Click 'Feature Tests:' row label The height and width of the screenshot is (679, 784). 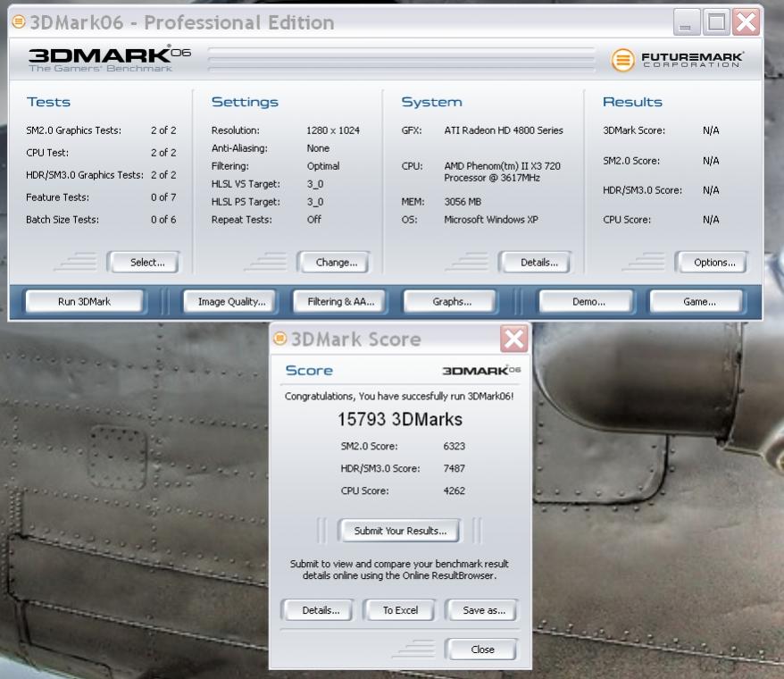(x=57, y=197)
